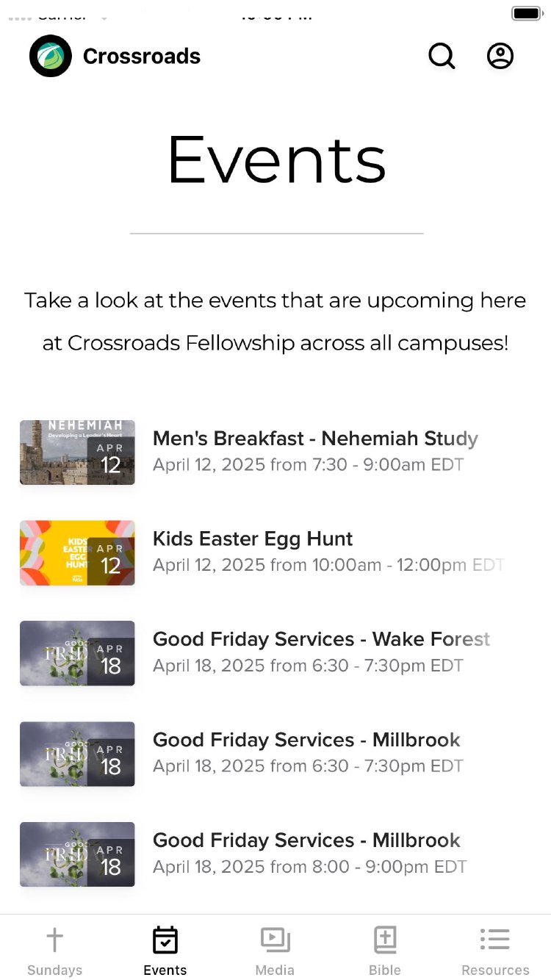The width and height of the screenshot is (551, 980).
Task: Open the Kids Easter Egg Hunt event
Action: (253, 539)
